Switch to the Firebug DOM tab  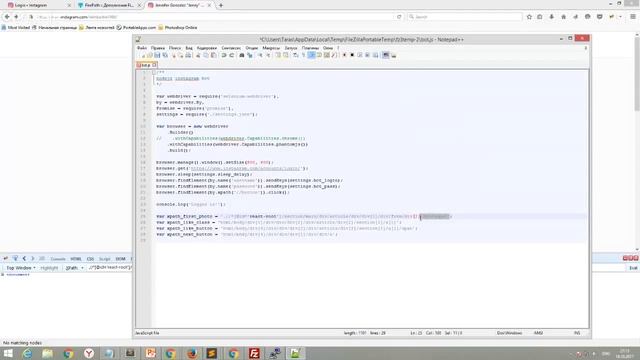(120, 259)
